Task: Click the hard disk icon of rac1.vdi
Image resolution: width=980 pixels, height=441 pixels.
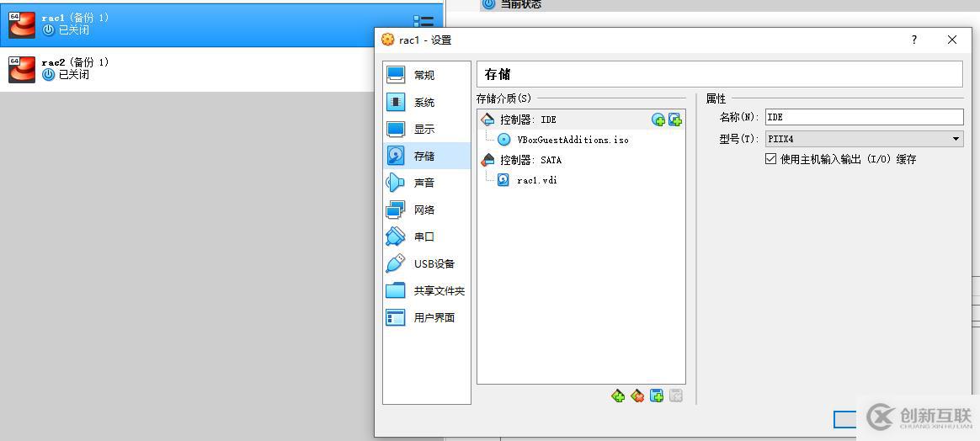Action: coord(503,180)
